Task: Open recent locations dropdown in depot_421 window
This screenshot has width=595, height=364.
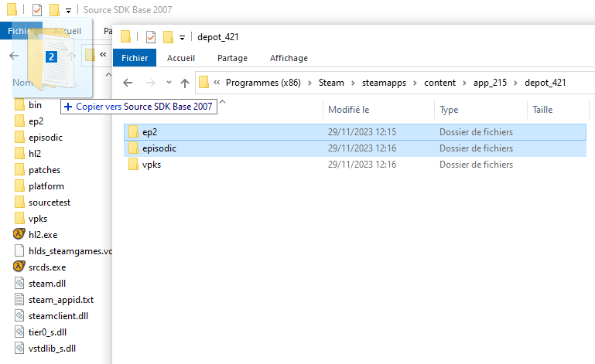Action: (x=168, y=83)
